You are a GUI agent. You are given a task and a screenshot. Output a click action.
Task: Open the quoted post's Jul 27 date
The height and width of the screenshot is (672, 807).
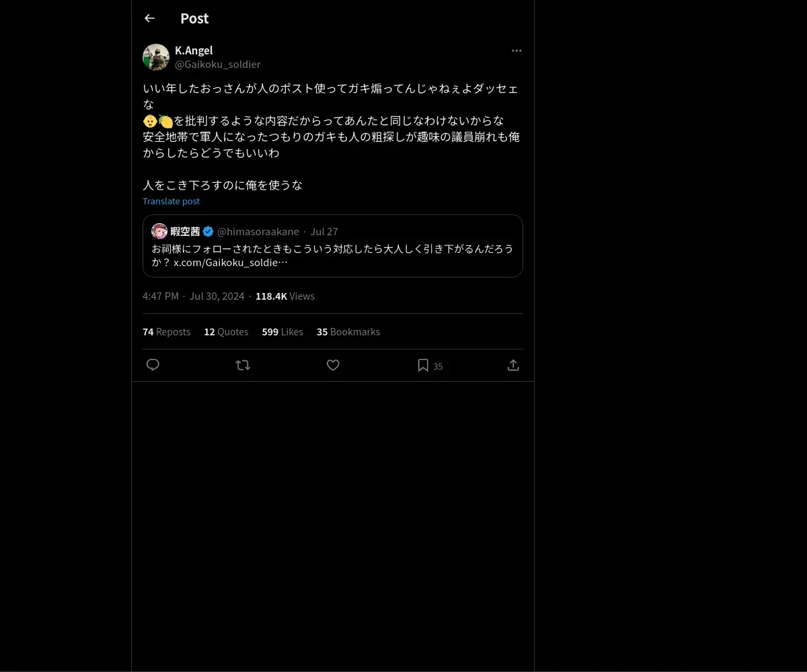[x=324, y=231]
